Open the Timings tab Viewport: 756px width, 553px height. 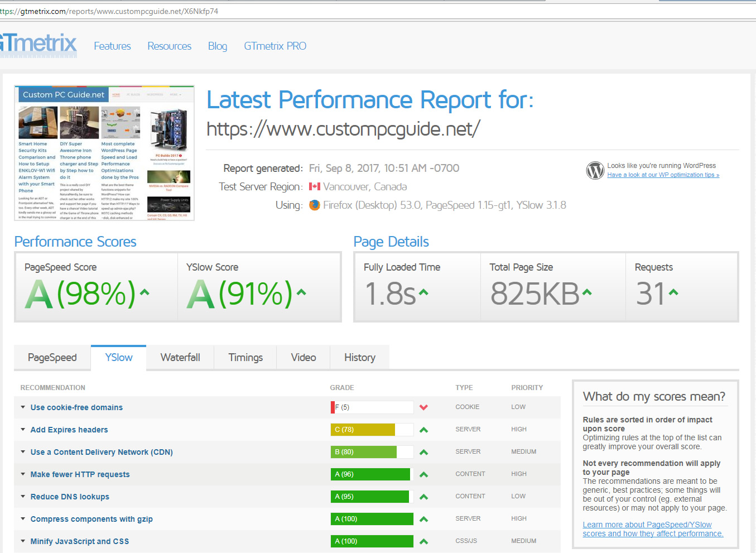tap(245, 358)
